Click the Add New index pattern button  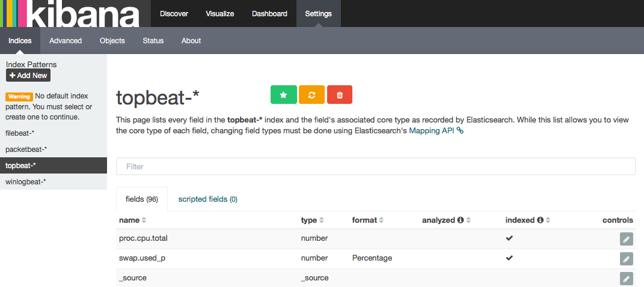28,76
